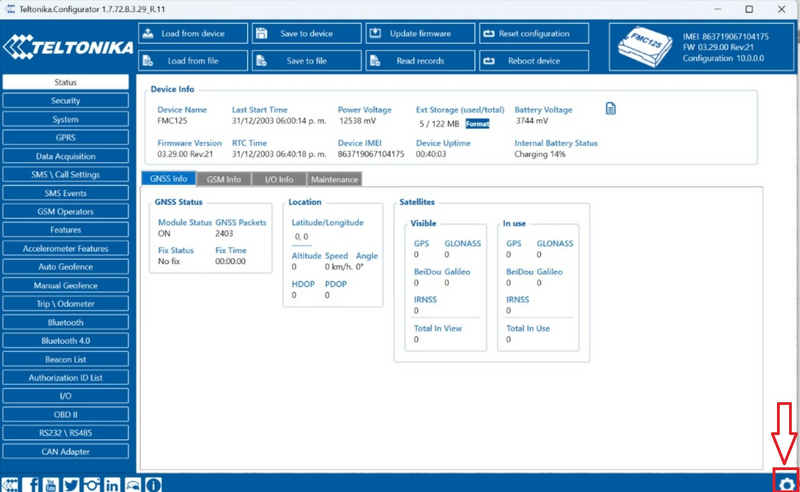Image resolution: width=800 pixels, height=492 pixels.
Task: Open the GSM Operators section
Action: pos(66,211)
